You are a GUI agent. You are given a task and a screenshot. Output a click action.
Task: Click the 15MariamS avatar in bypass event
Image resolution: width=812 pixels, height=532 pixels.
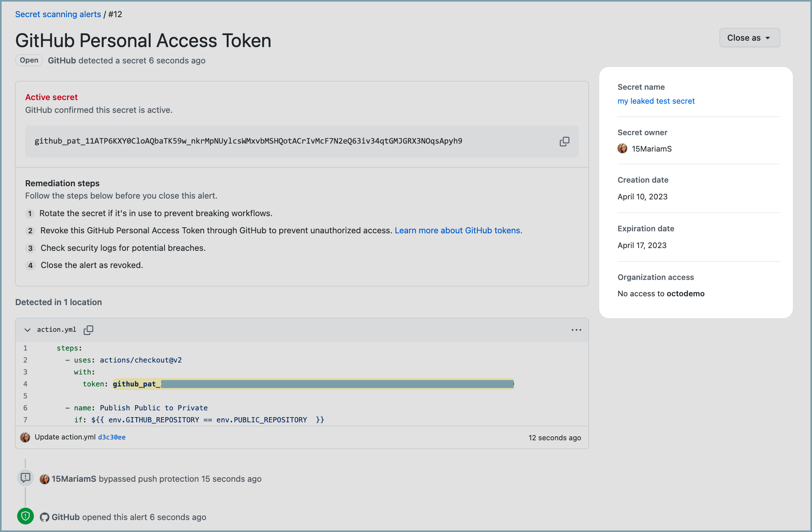pyautogui.click(x=45, y=479)
